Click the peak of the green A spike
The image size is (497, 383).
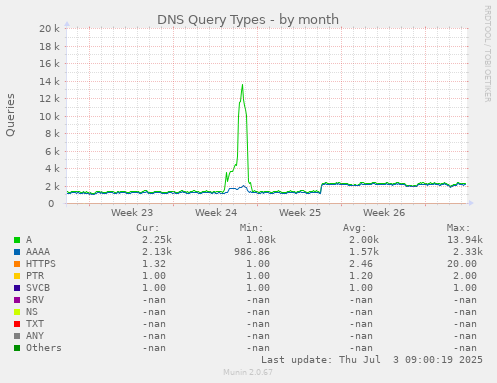242,85
